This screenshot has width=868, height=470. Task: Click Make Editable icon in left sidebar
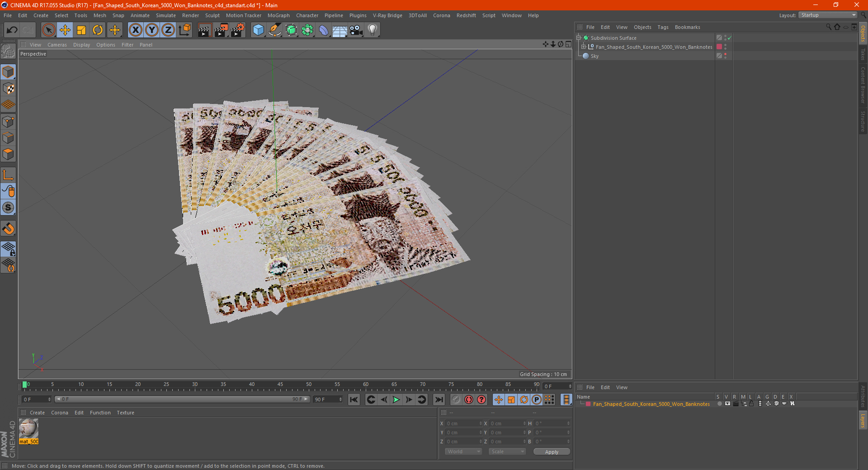[8, 51]
